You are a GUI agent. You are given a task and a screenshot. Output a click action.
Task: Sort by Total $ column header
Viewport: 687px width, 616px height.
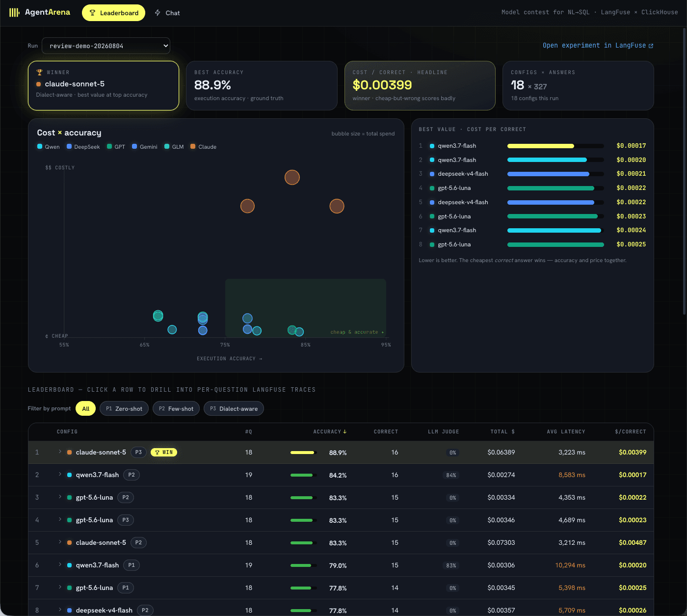click(502, 431)
